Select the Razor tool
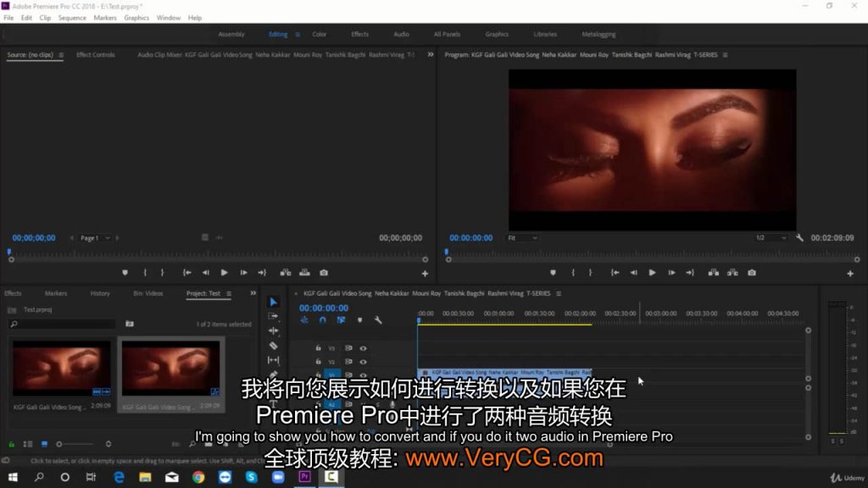The height and width of the screenshot is (488, 868). [274, 346]
